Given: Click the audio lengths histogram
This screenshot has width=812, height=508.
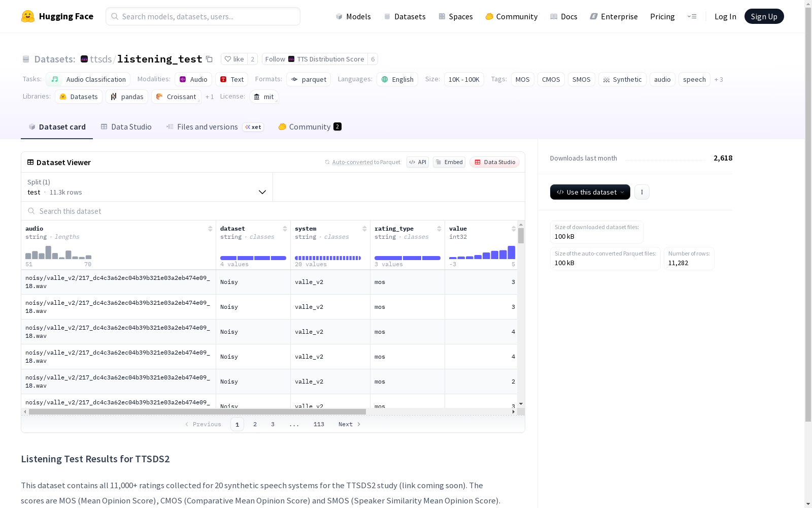Looking at the screenshot, I should [x=58, y=252].
